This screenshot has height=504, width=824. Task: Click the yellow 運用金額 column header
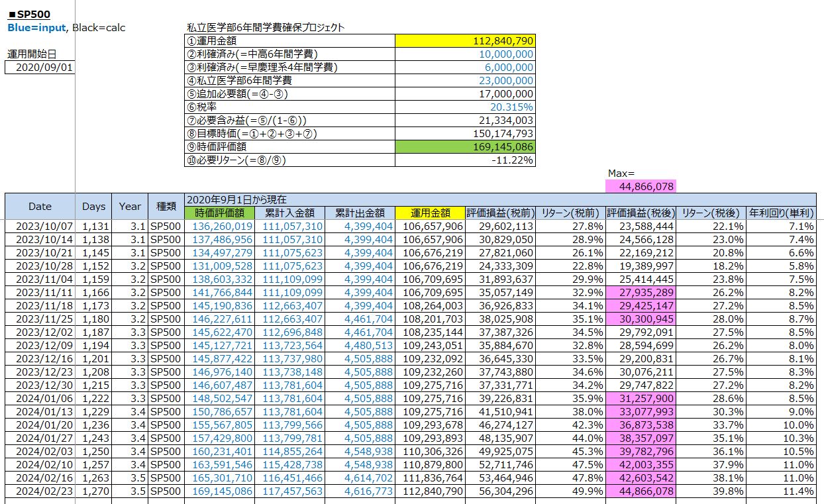tap(430, 213)
